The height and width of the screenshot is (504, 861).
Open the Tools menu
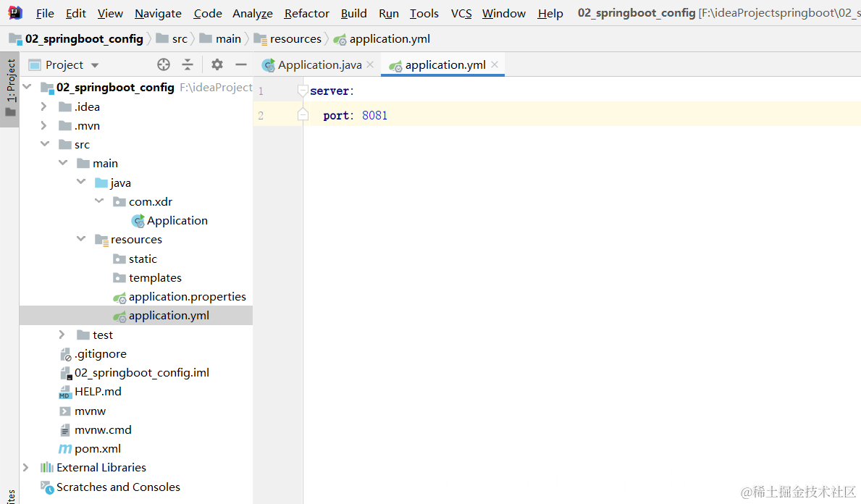(424, 13)
